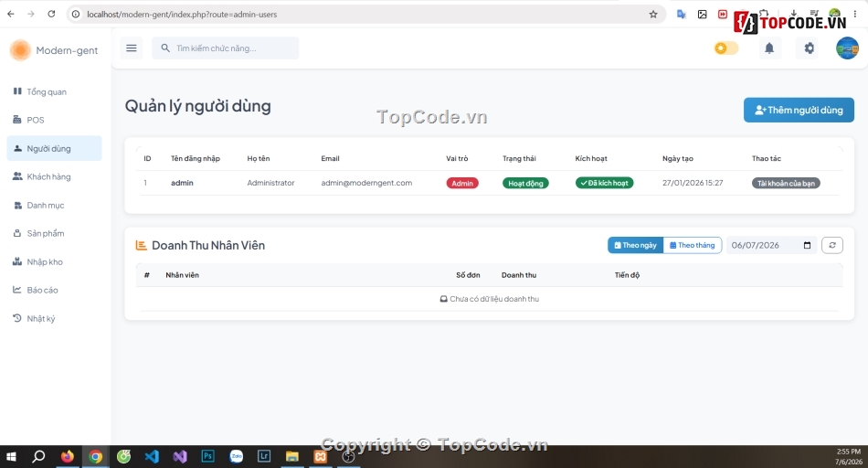
Task: Open the Khách hàng section
Action: point(54,176)
